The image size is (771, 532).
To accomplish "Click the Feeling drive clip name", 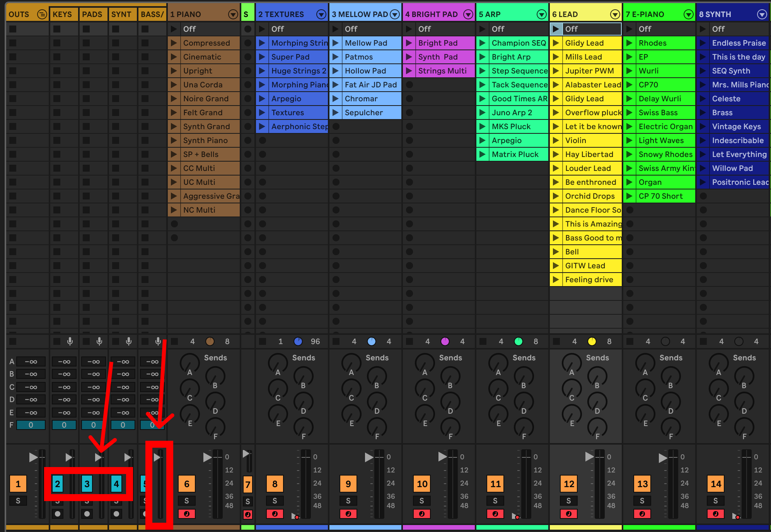I will pos(589,280).
